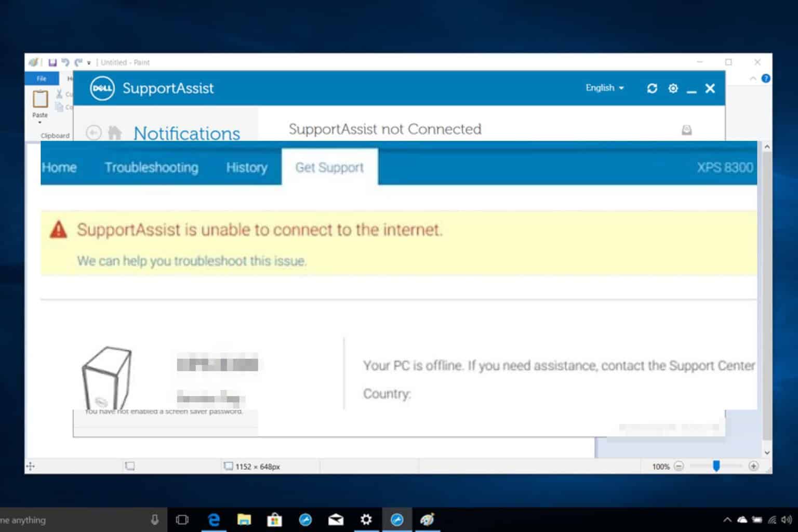Click the 100% zoom level text
Viewport: 798px width, 532px height.
click(661, 467)
